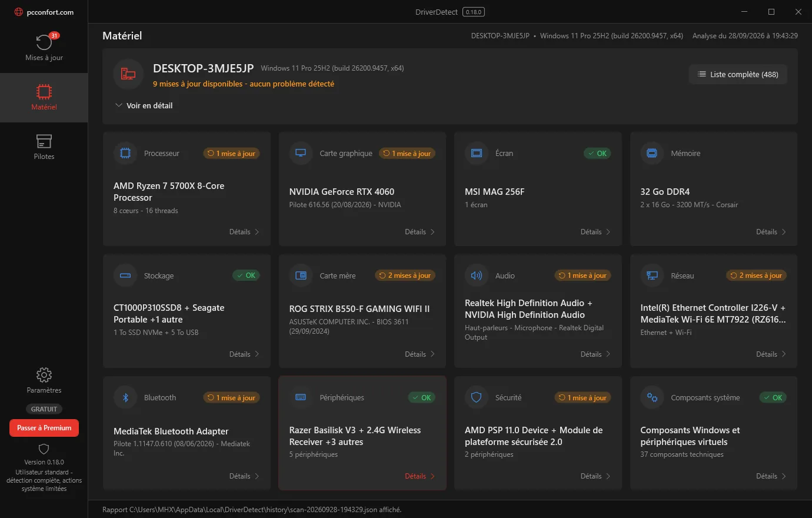This screenshot has height=518, width=812.
Task: Click the Passer à Premium button
Action: coord(44,428)
